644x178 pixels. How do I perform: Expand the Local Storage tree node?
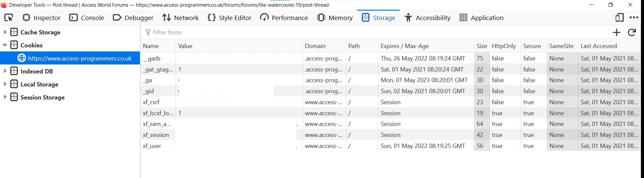click(5, 84)
